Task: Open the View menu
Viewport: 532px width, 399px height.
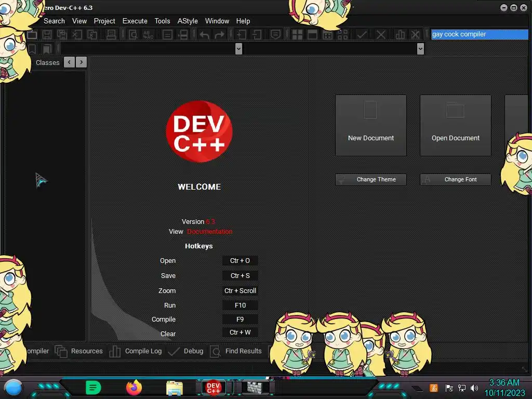Action: click(79, 21)
